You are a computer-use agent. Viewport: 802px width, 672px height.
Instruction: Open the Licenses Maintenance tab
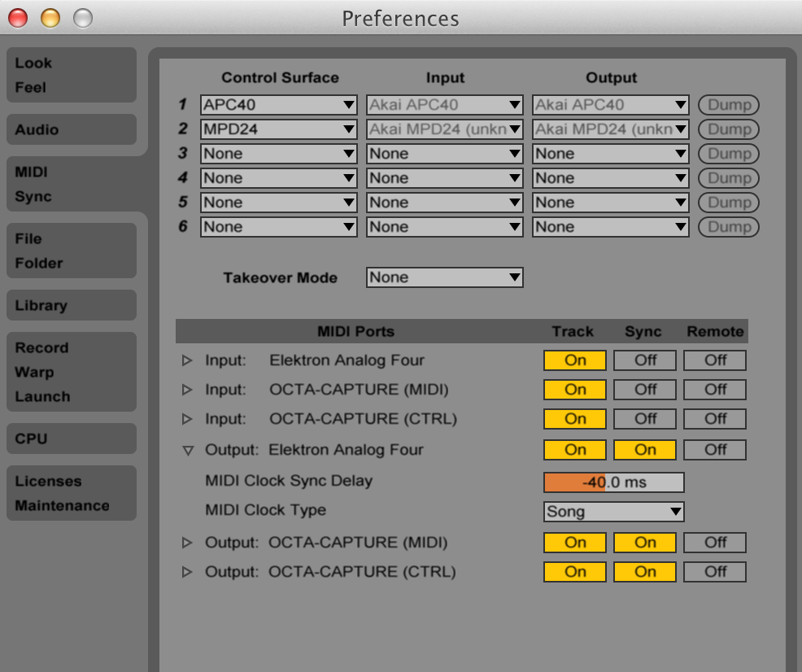point(72,493)
